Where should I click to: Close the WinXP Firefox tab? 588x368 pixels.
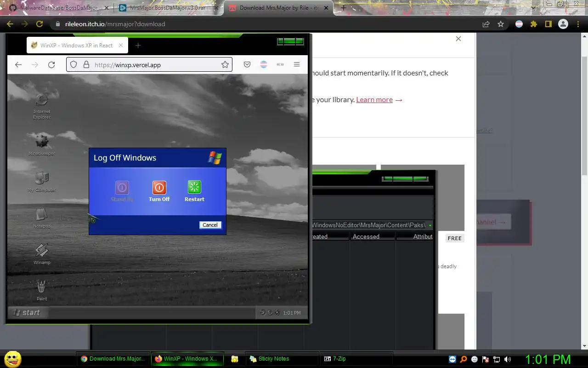click(121, 45)
